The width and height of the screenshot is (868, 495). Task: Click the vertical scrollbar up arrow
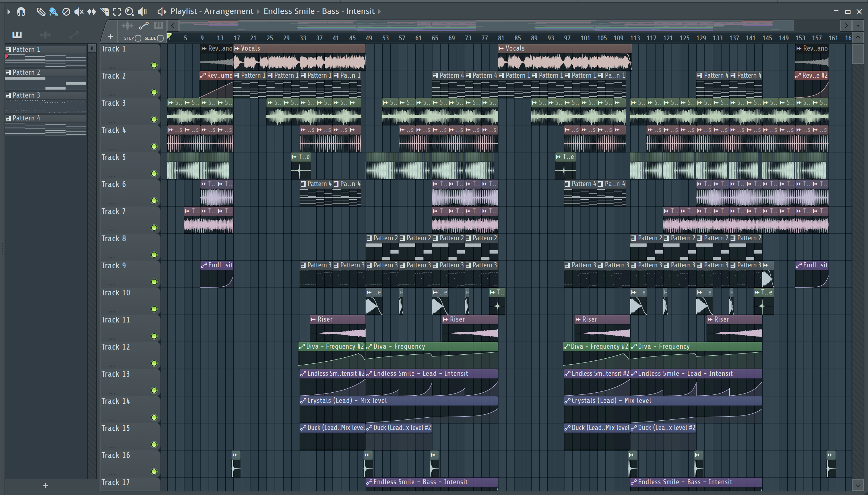pyautogui.click(x=858, y=37)
